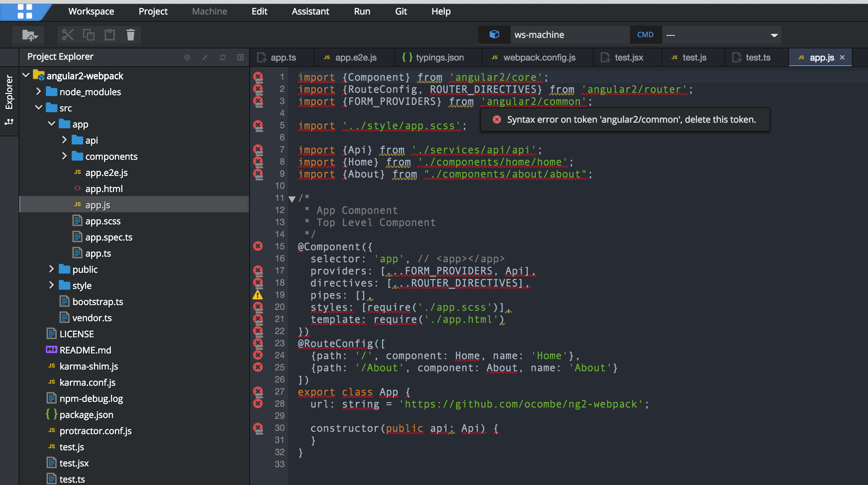
Task: Click the refresh icon in Project Explorer
Action: (222, 57)
